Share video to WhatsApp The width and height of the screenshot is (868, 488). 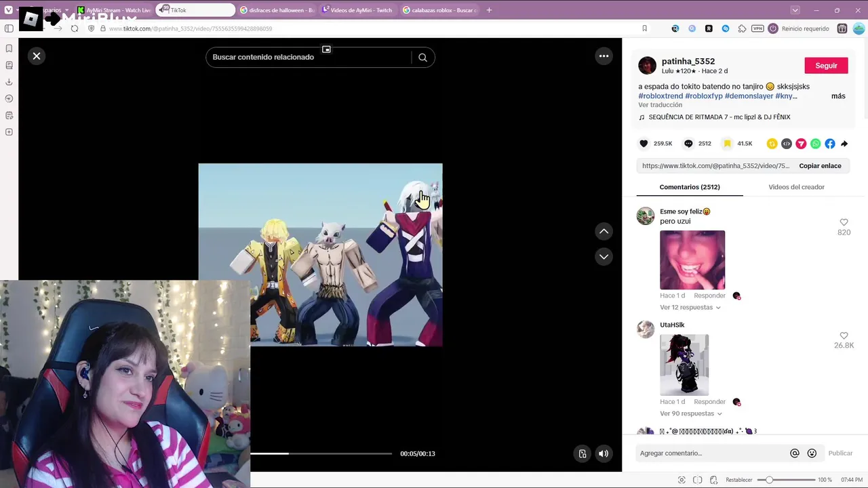click(815, 144)
